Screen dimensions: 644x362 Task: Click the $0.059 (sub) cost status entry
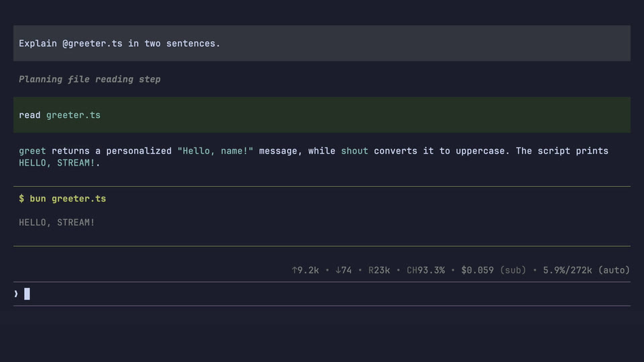pyautogui.click(x=493, y=270)
